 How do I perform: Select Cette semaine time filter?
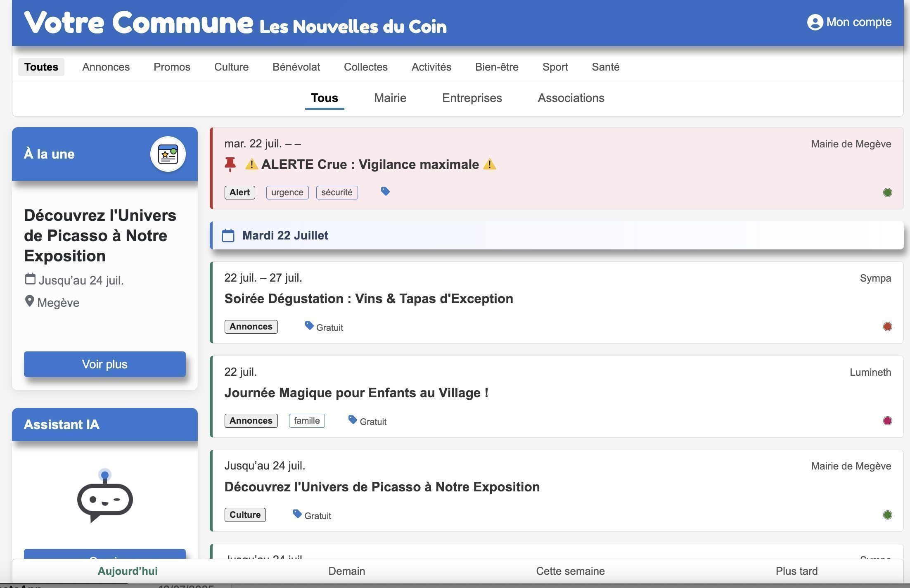click(570, 571)
